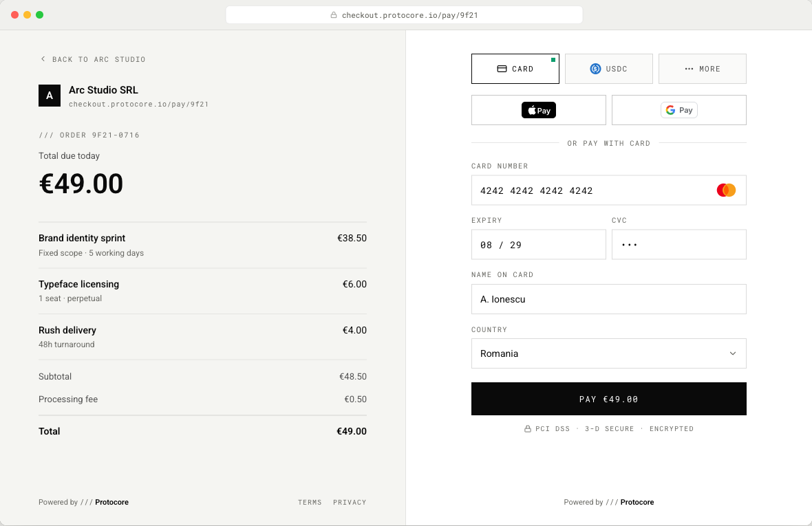The height and width of the screenshot is (526, 812).
Task: Open the Privacy link
Action: (350, 502)
